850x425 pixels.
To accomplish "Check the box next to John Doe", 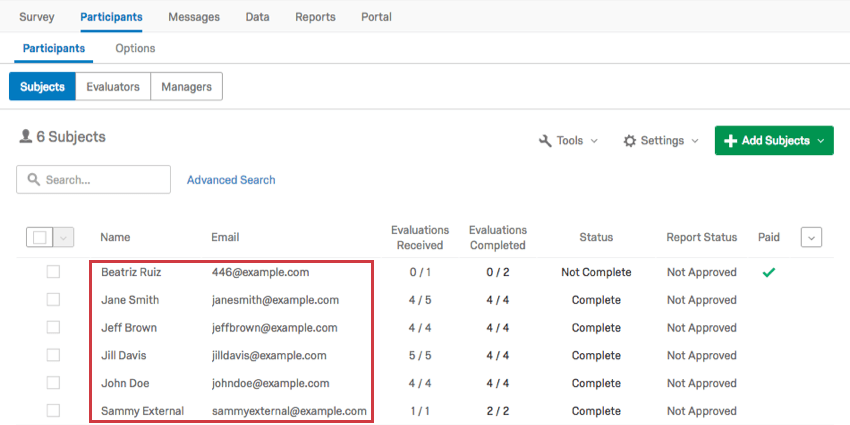I will click(x=53, y=383).
